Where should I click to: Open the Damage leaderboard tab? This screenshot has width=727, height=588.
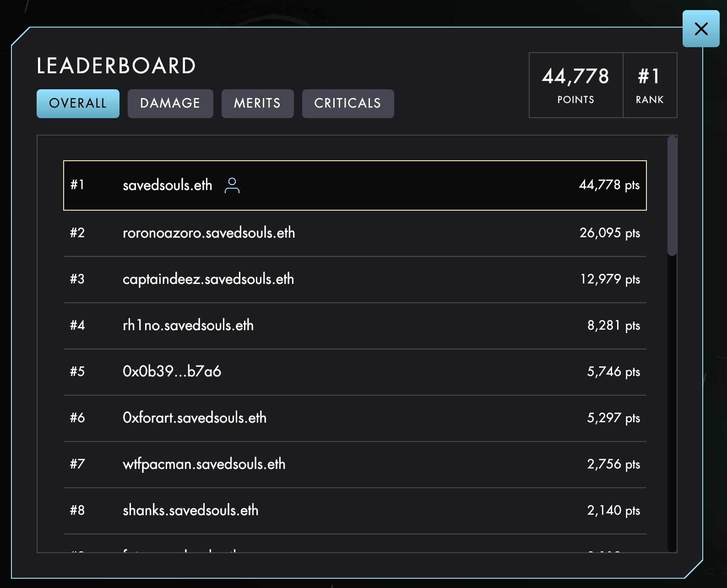point(170,103)
